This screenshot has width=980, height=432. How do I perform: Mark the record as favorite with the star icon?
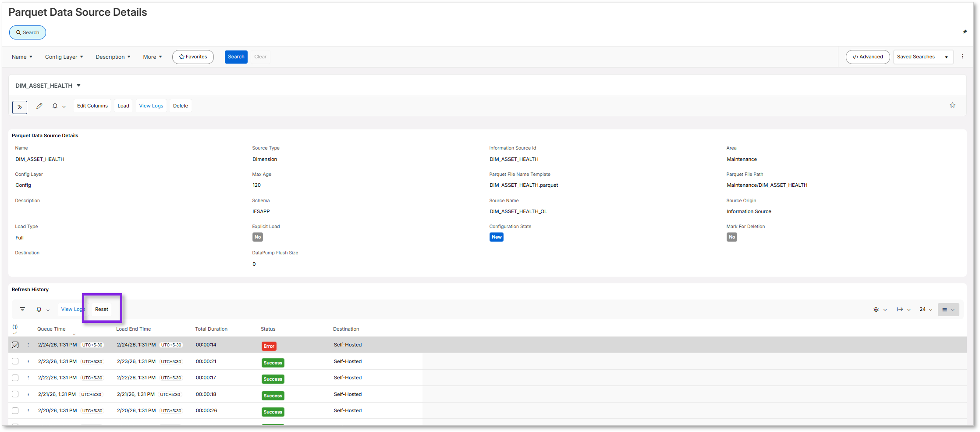point(952,105)
